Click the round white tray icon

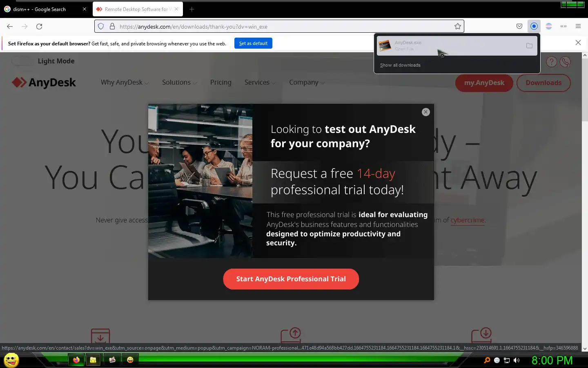497,360
